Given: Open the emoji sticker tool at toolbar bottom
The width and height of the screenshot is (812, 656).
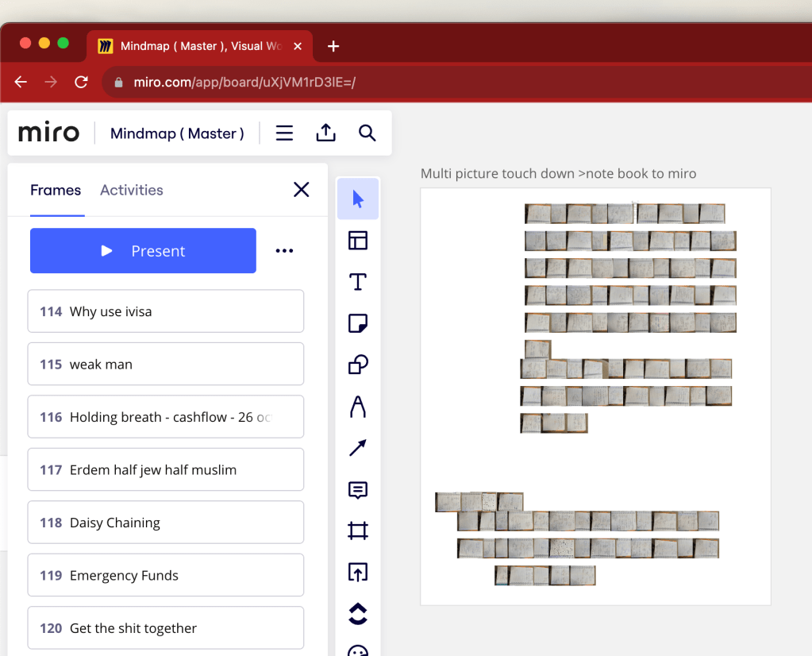Looking at the screenshot, I should (x=358, y=650).
